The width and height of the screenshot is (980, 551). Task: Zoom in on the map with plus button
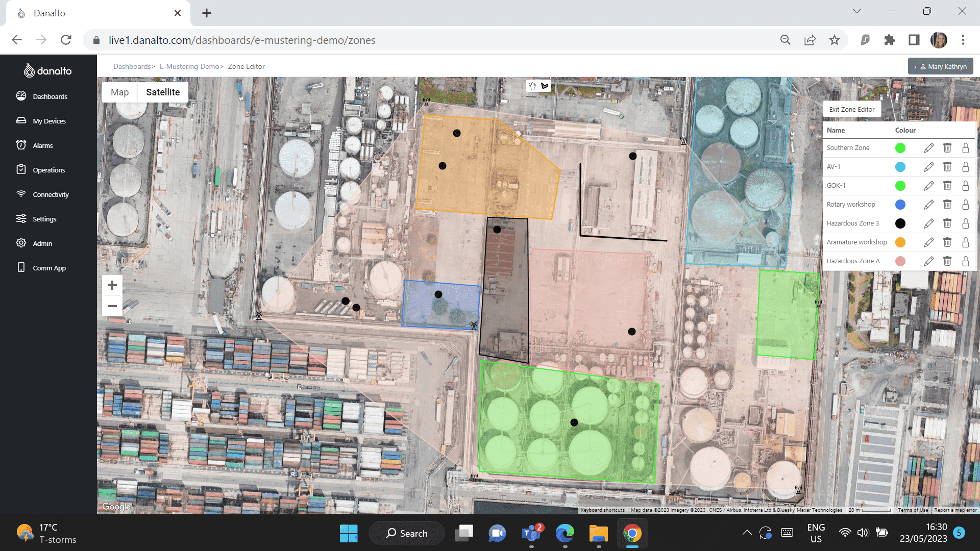pos(112,285)
